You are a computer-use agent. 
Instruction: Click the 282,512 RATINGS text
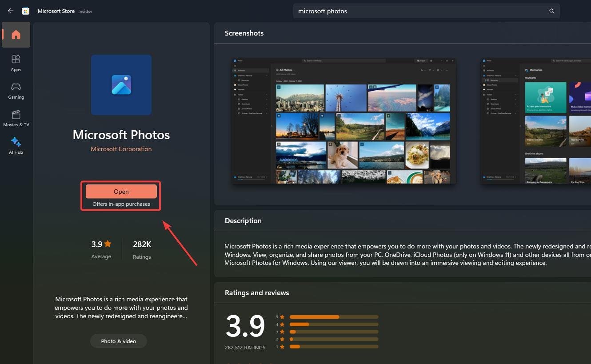click(245, 348)
